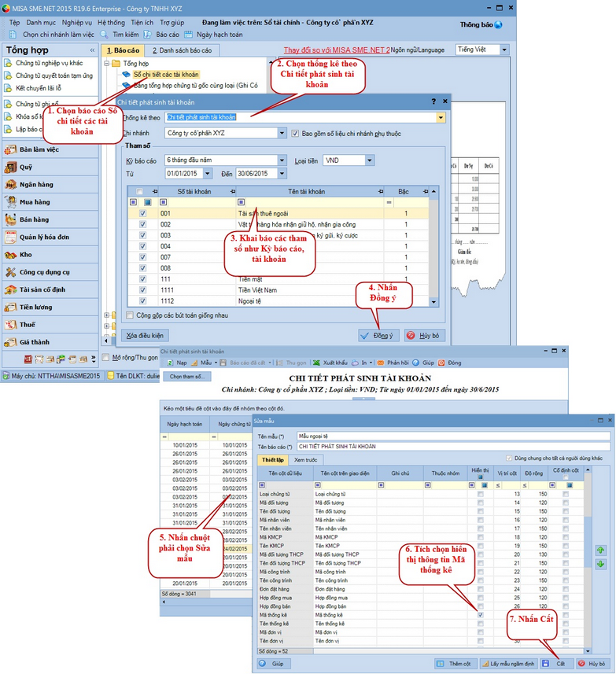Click the Báo cáo toolbar icon
The height and width of the screenshot is (674, 616).
pyautogui.click(x=147, y=35)
